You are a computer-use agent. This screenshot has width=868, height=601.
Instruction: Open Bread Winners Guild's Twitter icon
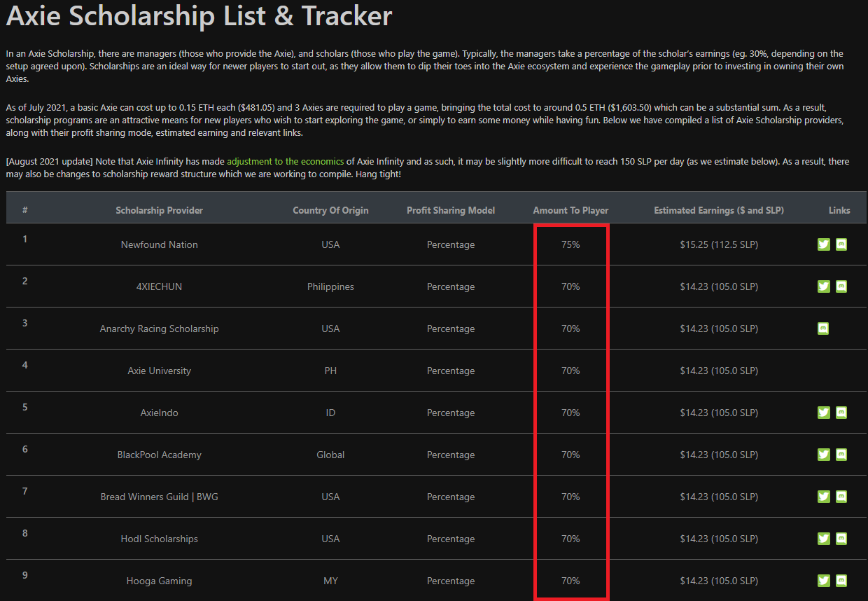[823, 497]
